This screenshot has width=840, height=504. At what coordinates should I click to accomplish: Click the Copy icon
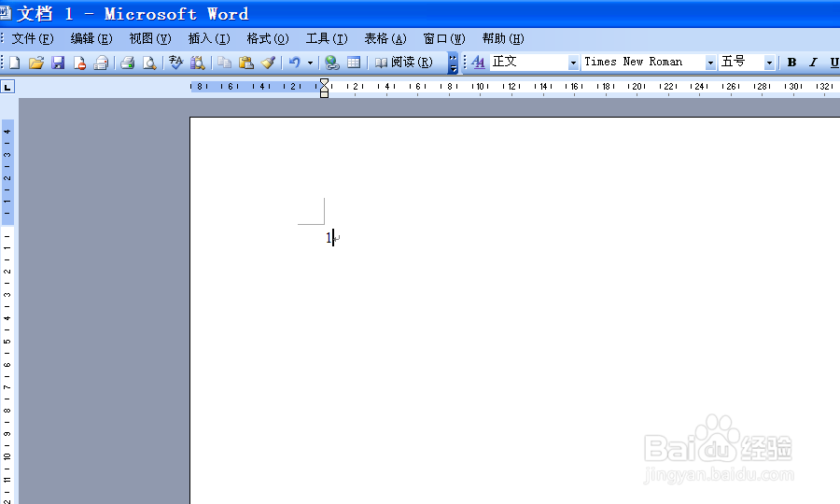pyautogui.click(x=224, y=63)
